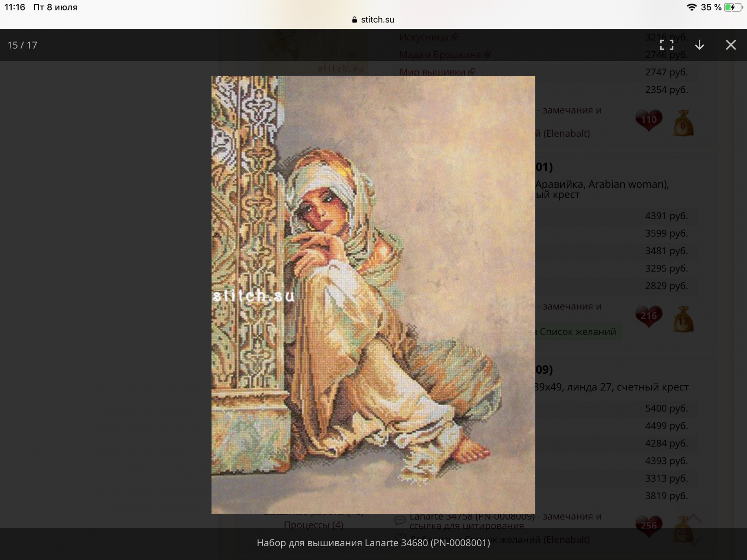
Task: Tap the Wi-Fi status icon
Action: pos(692,7)
